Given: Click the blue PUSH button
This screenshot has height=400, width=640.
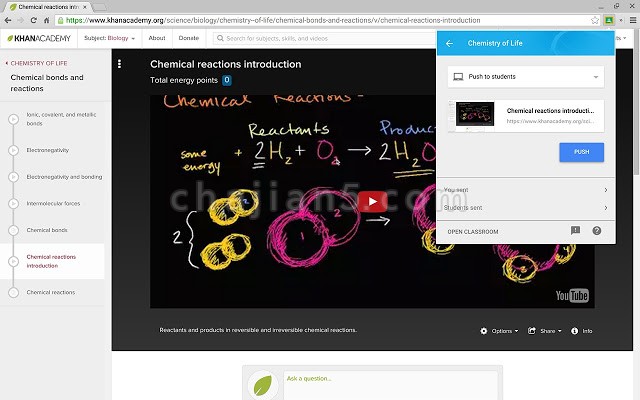Looking at the screenshot, I should [x=581, y=152].
